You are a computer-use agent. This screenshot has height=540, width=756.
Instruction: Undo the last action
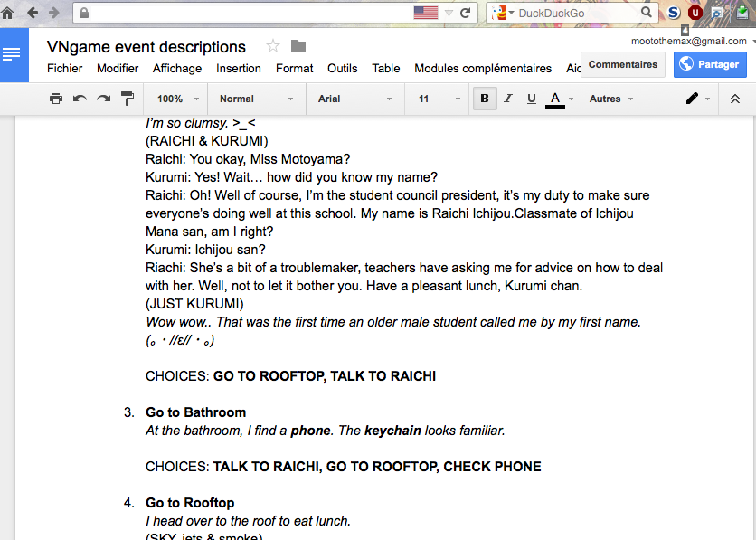point(80,99)
